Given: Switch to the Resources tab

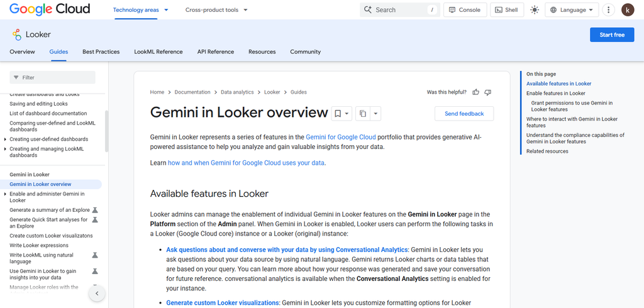Looking at the screenshot, I should coord(262,52).
